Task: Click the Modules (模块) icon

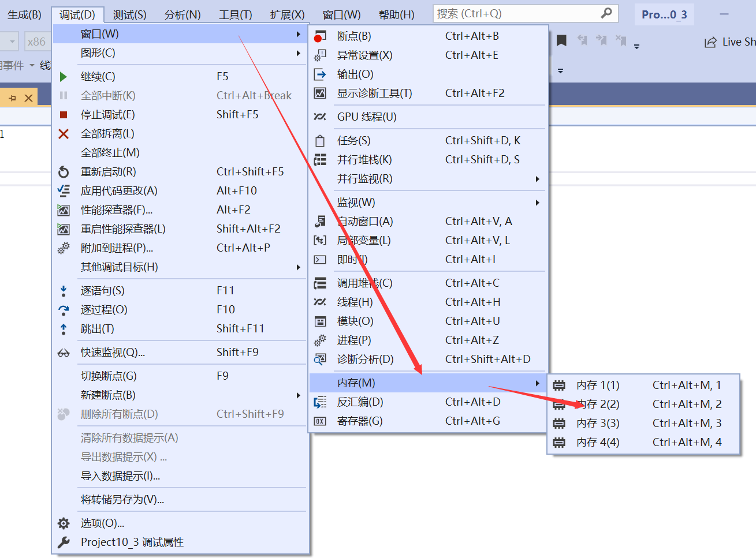Action: [x=319, y=321]
